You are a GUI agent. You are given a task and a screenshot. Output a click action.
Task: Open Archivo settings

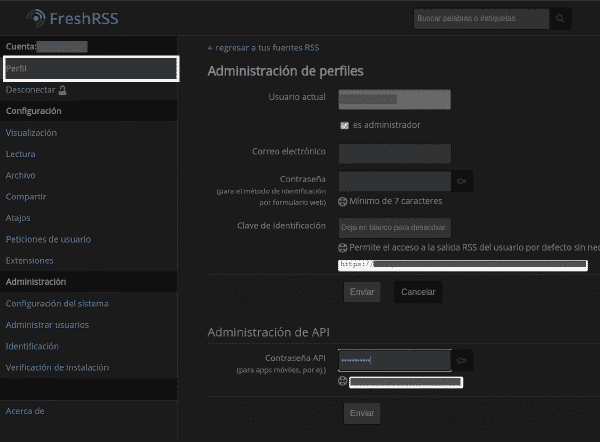coord(21,176)
